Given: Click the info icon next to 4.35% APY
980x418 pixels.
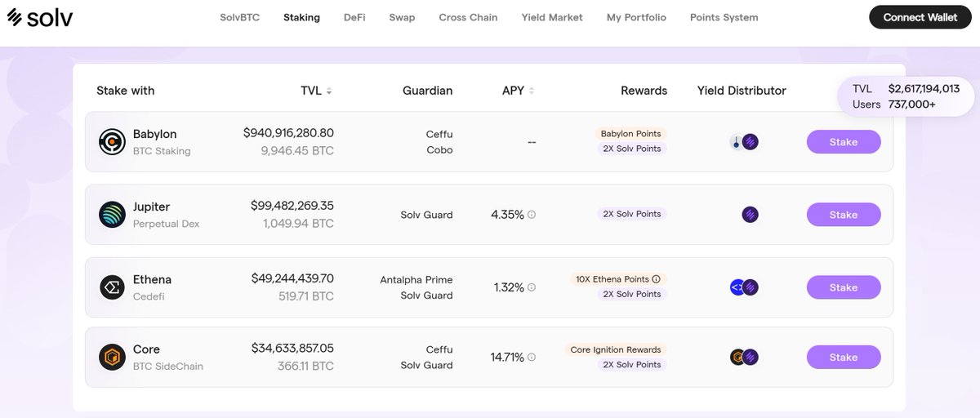Looking at the screenshot, I should click(532, 215).
